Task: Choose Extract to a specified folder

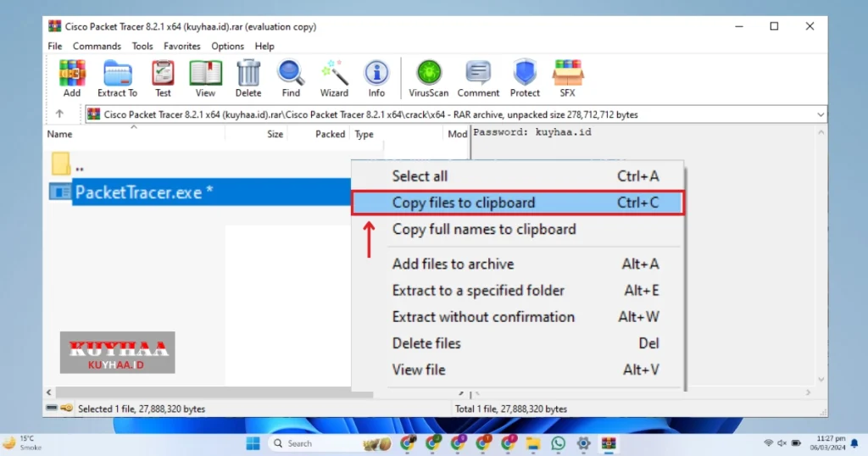Action: [x=518, y=291]
